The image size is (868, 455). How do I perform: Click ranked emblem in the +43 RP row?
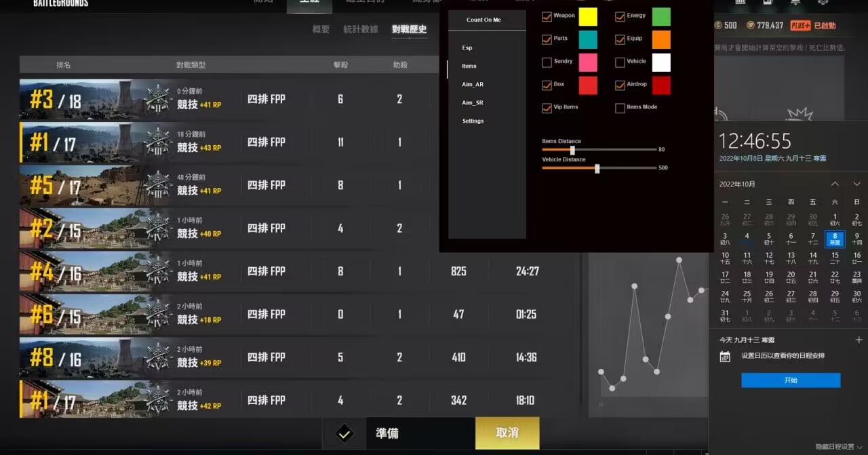point(158,142)
